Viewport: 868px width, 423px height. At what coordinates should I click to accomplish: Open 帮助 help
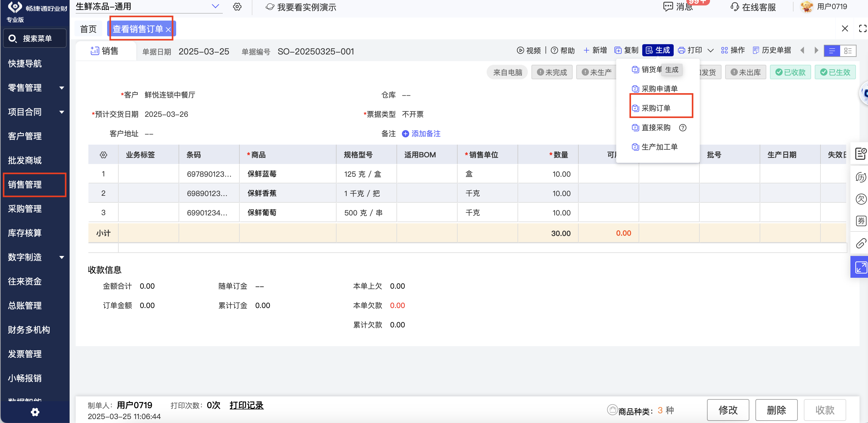pos(563,51)
